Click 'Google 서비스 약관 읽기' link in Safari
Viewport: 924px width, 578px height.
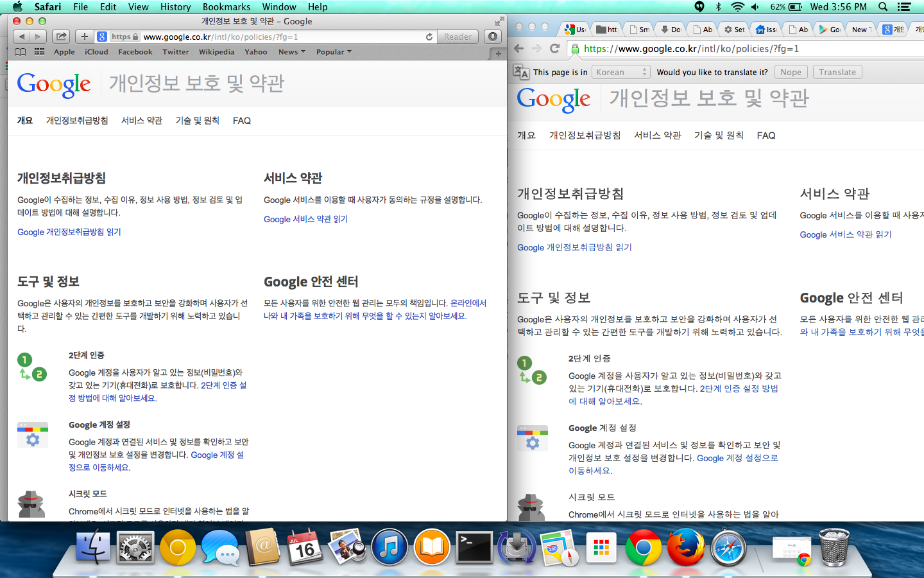[306, 219]
